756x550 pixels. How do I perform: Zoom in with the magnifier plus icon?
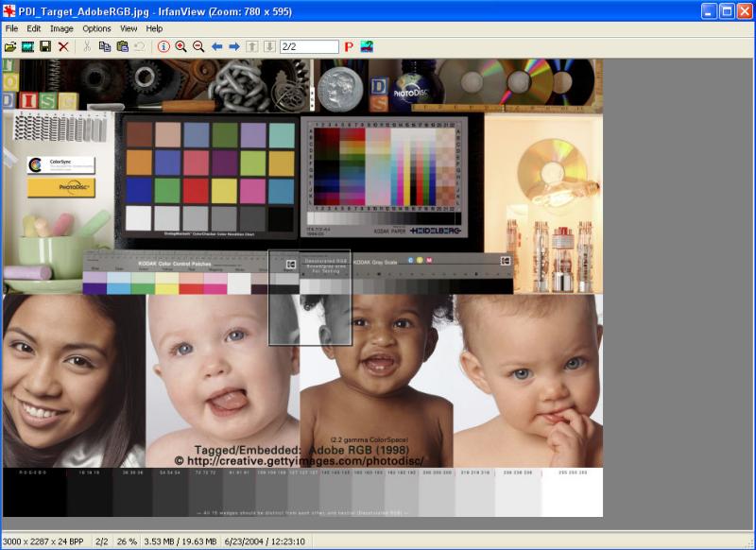(x=180, y=46)
